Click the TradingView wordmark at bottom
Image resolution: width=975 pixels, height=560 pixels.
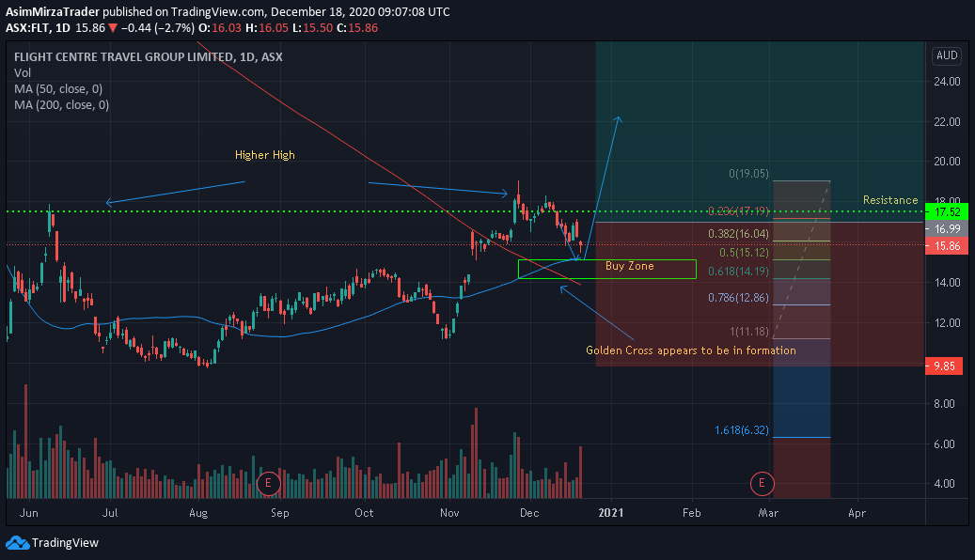(x=65, y=542)
